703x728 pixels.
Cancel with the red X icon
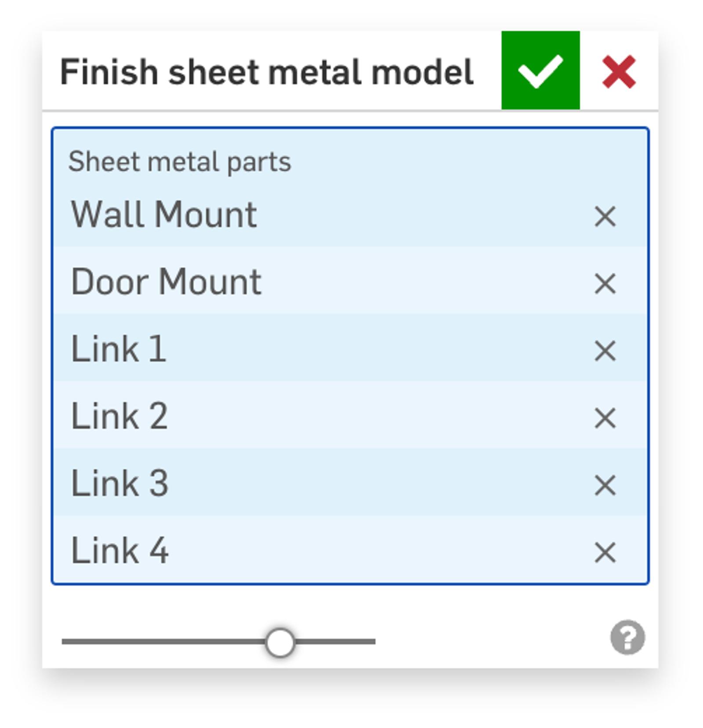click(x=619, y=71)
